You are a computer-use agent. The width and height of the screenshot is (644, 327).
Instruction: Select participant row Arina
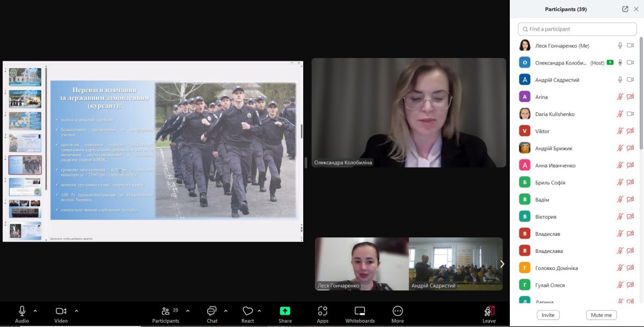[x=577, y=97]
